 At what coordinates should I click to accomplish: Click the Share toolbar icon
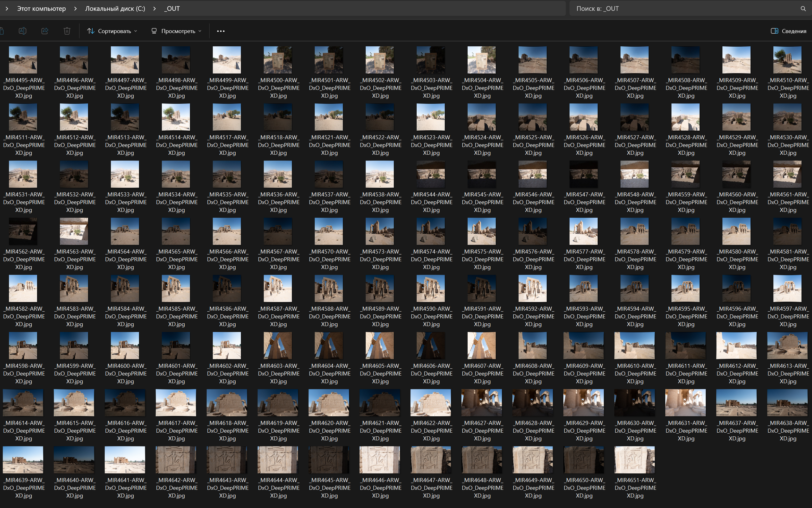(x=45, y=31)
